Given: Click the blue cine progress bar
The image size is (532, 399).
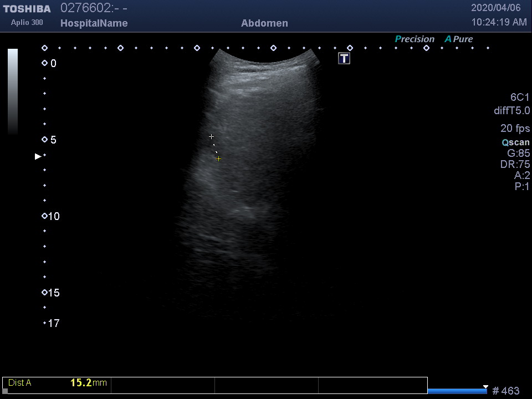Looking at the screenshot, I should (x=457, y=391).
